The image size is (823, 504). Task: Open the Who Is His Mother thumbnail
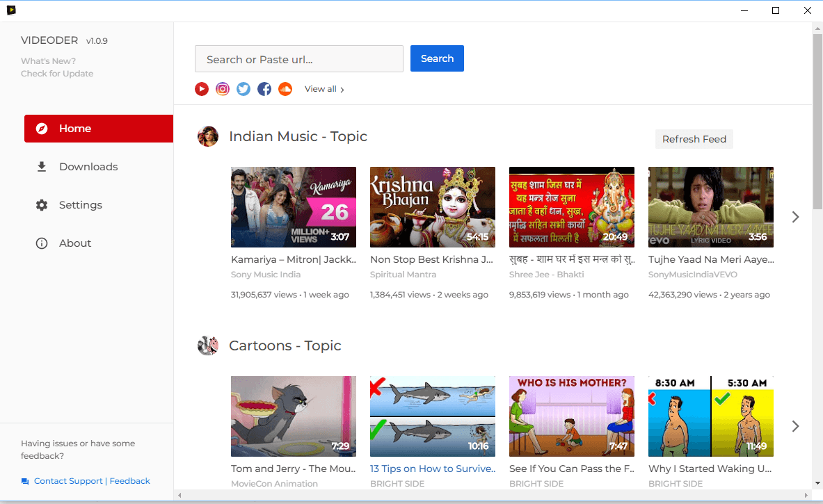(x=572, y=416)
